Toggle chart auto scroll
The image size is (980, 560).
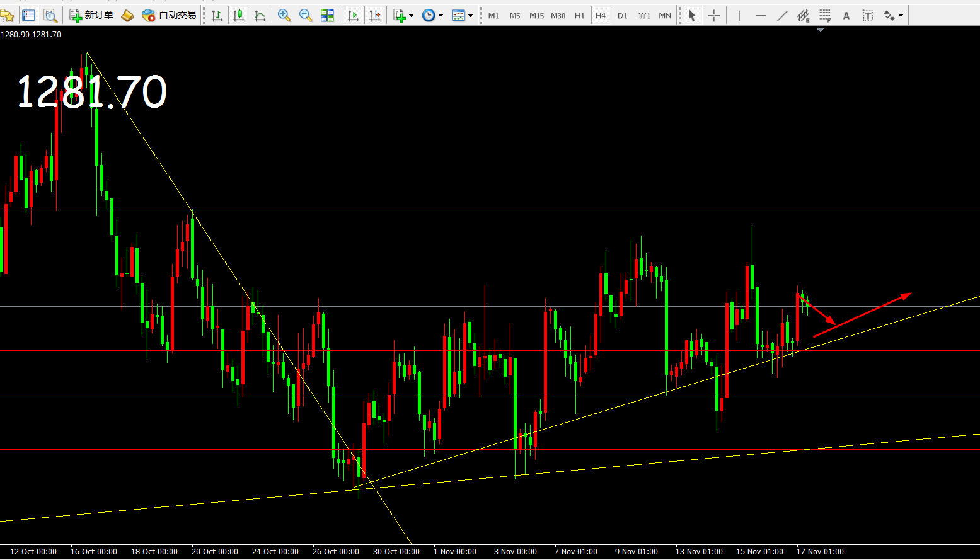[353, 16]
